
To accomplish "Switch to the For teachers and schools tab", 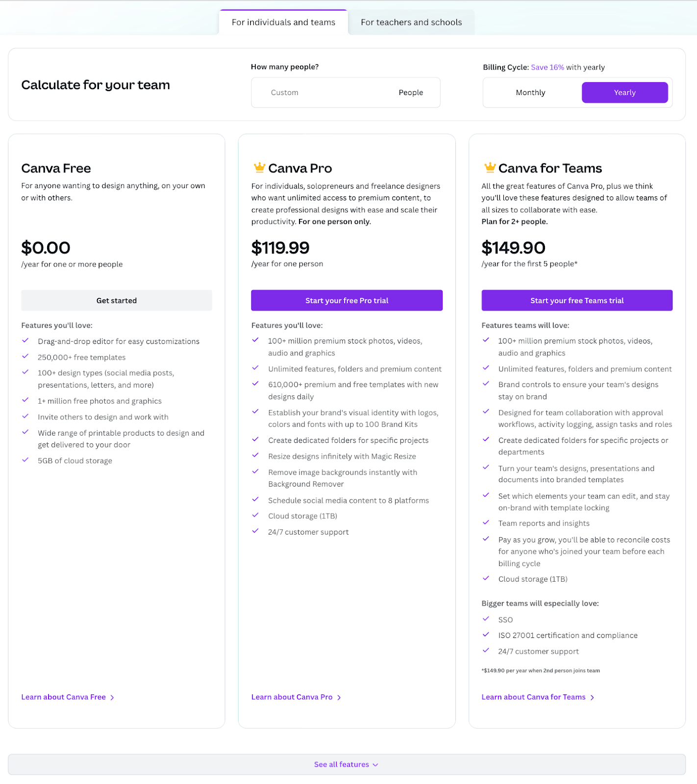I will click(411, 22).
